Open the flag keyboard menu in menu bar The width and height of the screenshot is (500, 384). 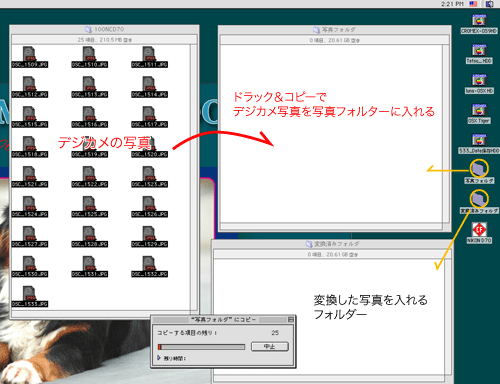473,4
